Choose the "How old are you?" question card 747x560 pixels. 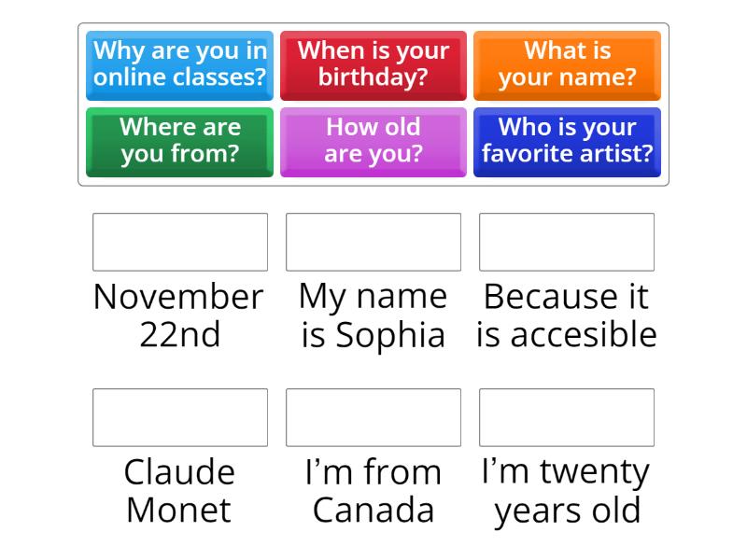click(x=373, y=141)
